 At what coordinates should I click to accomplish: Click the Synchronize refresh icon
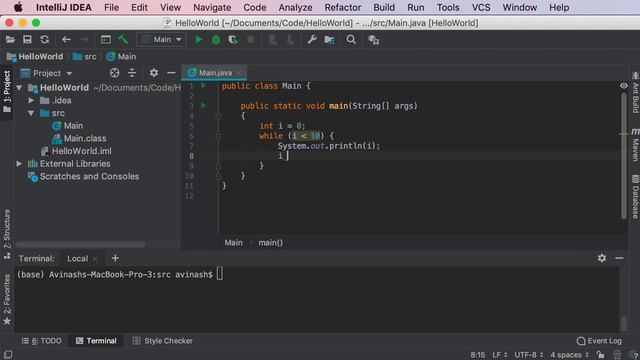pyautogui.click(x=44, y=40)
